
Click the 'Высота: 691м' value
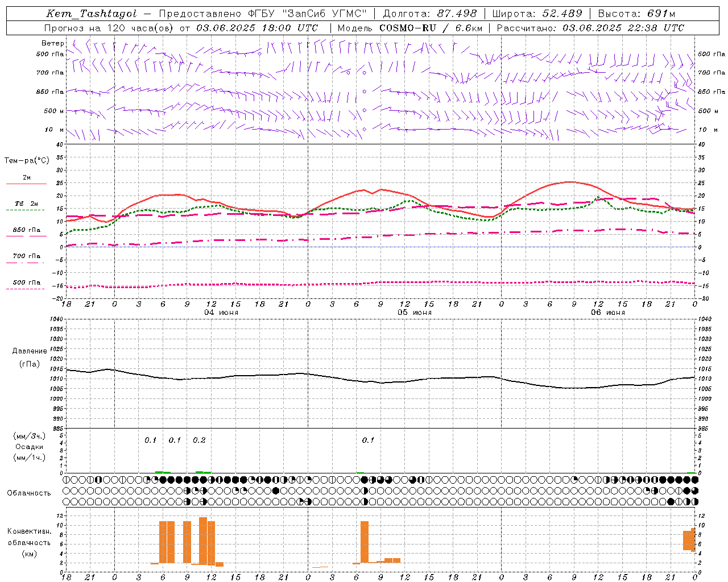coord(636,14)
